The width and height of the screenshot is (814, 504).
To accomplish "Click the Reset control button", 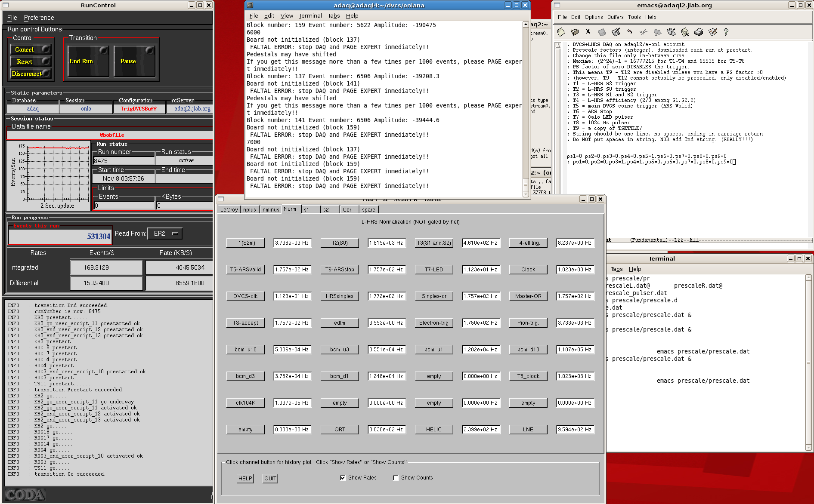I will [x=30, y=61].
